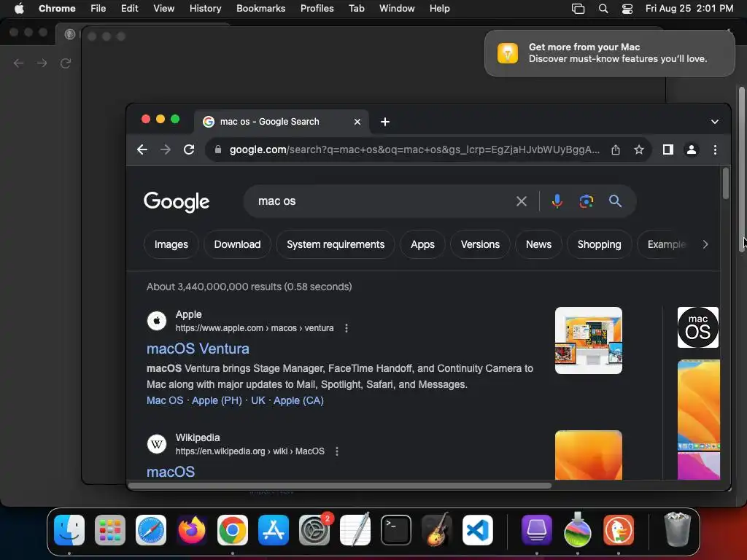The image size is (747, 560).
Task: Go back in the Google Search window
Action: click(142, 149)
